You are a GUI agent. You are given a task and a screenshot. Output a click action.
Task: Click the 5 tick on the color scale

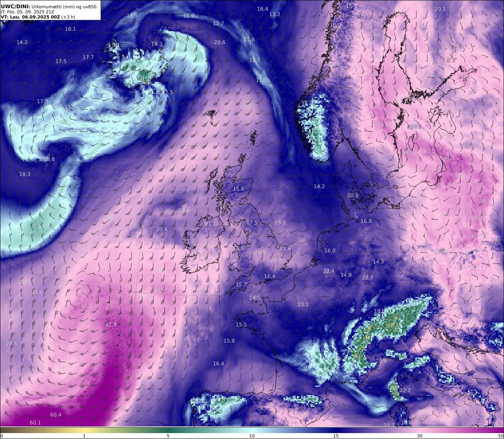[168, 436]
